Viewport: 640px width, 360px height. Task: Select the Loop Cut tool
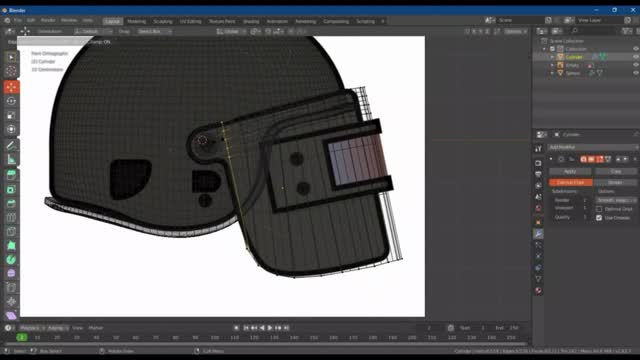pyautogui.click(x=11, y=218)
